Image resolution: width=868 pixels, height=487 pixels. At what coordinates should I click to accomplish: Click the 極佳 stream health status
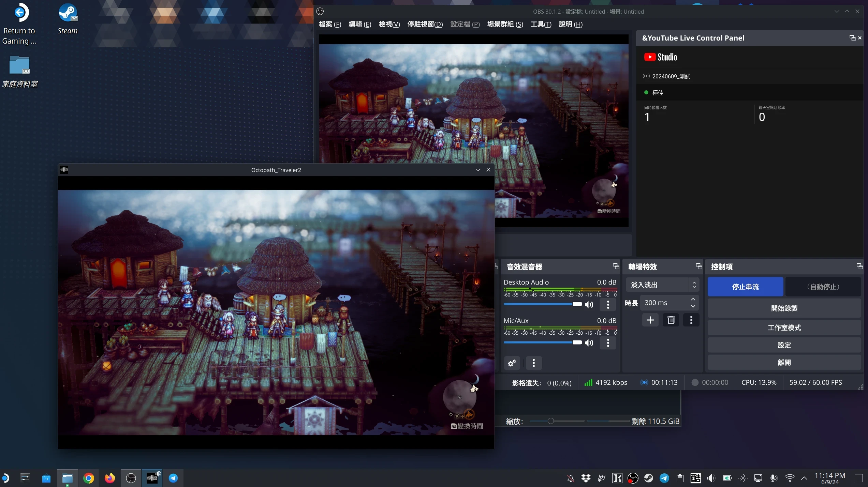pos(658,93)
